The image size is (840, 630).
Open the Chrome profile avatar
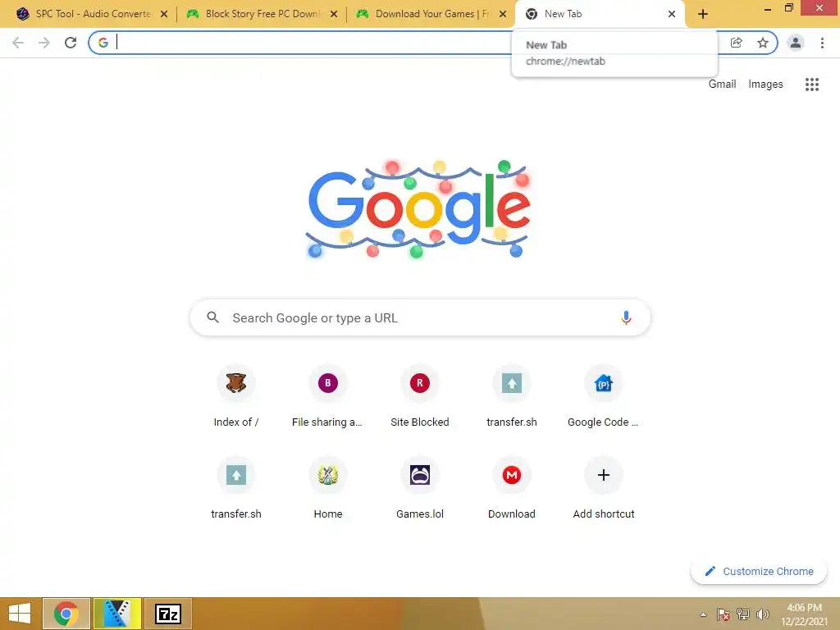[796, 43]
